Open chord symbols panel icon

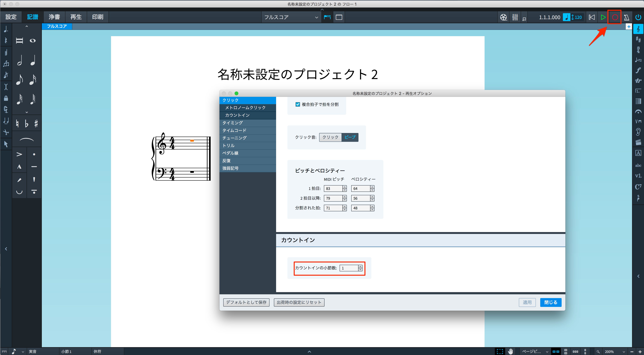[638, 186]
